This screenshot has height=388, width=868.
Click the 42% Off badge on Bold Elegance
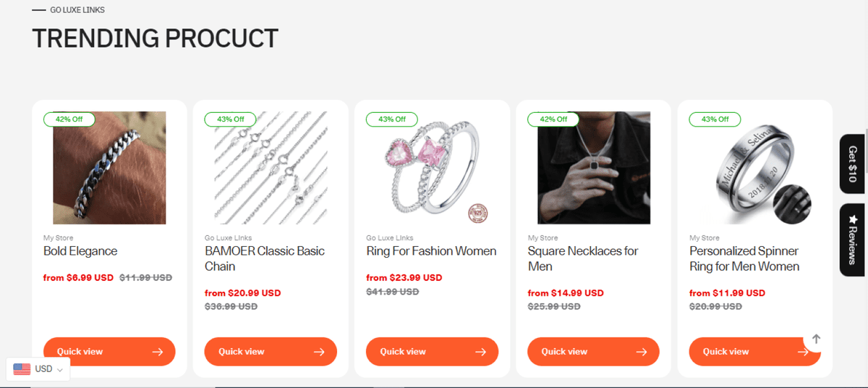tap(69, 119)
